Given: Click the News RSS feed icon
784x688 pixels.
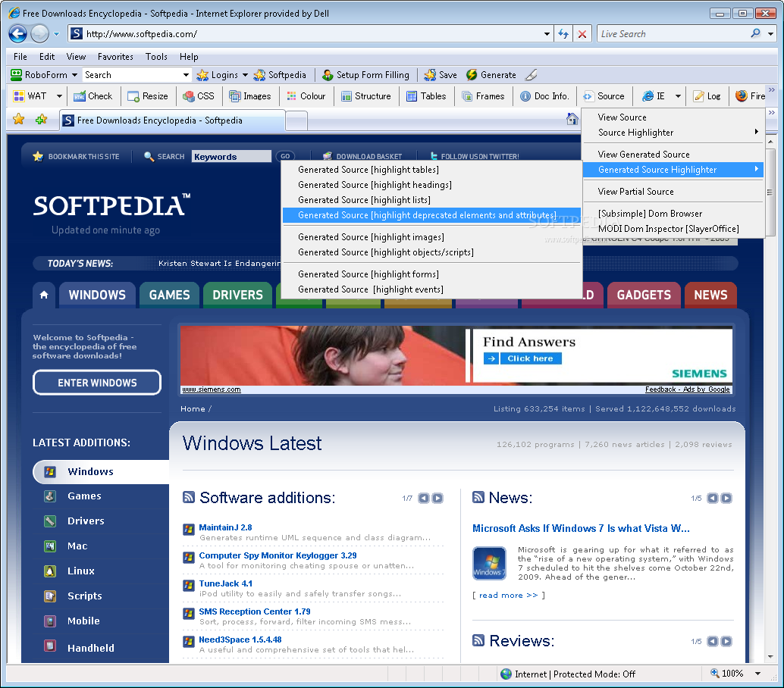Looking at the screenshot, I should coord(478,497).
